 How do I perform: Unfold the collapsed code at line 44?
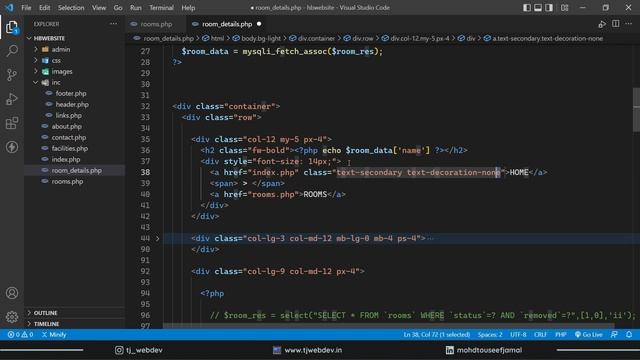(x=158, y=238)
